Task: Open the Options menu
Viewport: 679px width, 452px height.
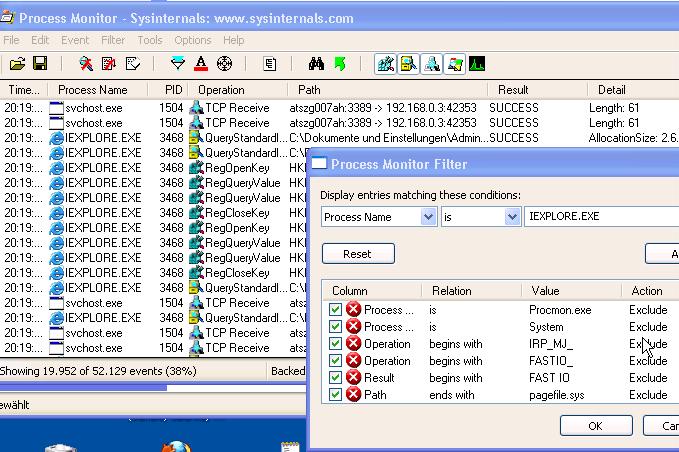Action: [193, 40]
